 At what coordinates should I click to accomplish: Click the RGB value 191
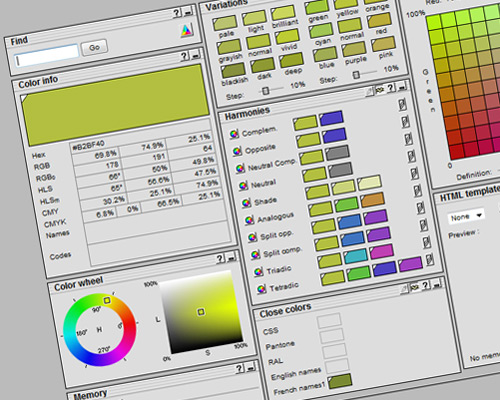click(x=159, y=157)
